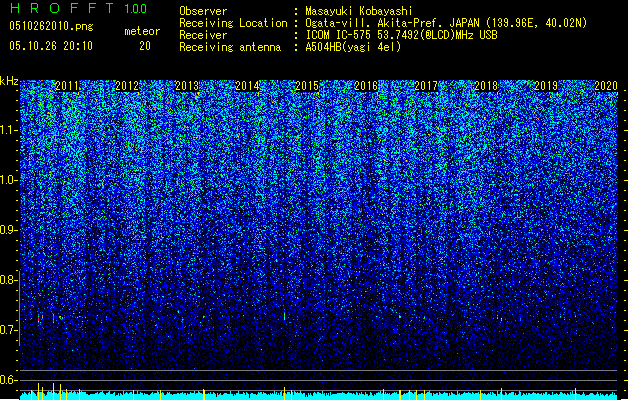
Task: Click the 1.0 frequency axis label
Action: (9, 180)
